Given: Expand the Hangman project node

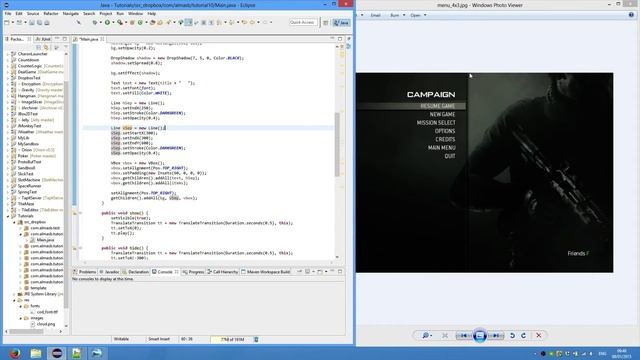Looking at the screenshot, I should (x=8, y=96).
